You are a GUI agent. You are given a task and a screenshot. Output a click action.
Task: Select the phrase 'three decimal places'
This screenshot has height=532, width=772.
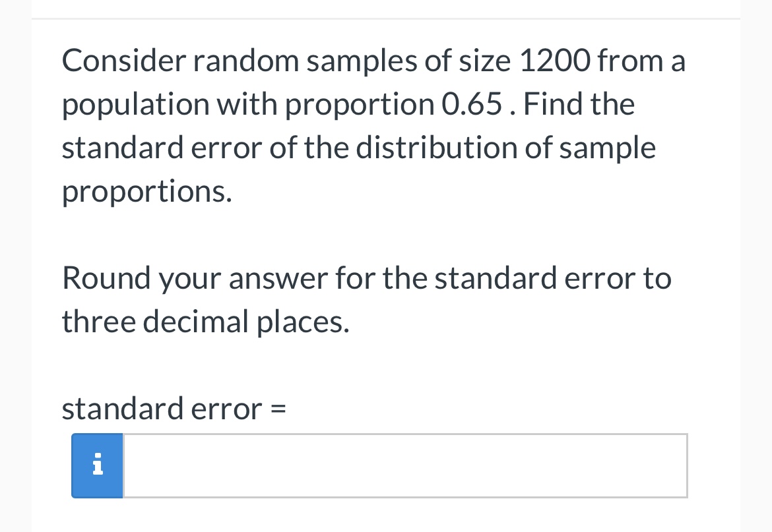coord(205,321)
